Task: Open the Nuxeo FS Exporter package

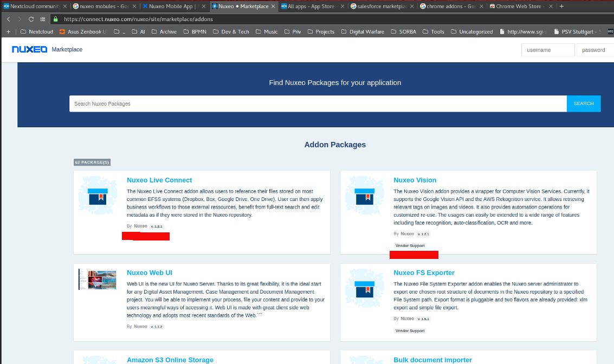Action: coord(424,273)
